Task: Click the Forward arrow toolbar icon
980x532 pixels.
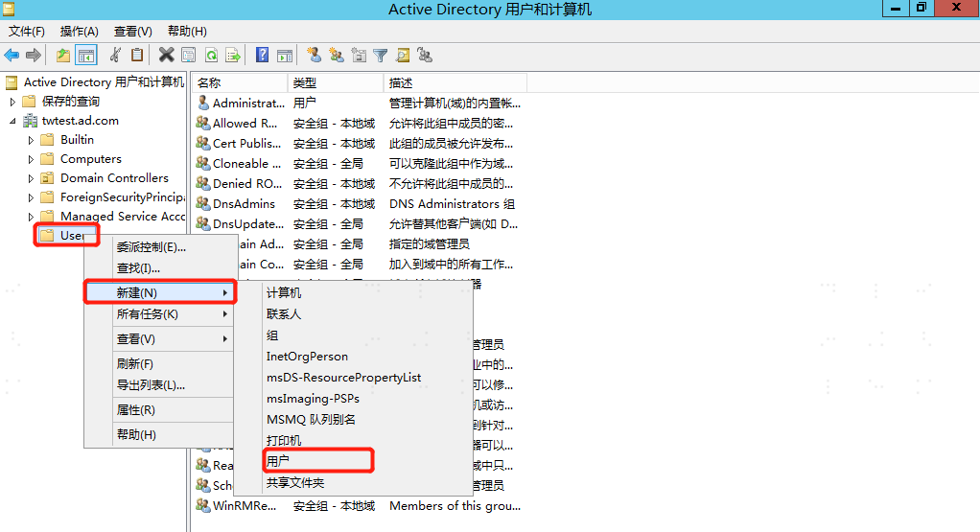Action: pos(34,56)
